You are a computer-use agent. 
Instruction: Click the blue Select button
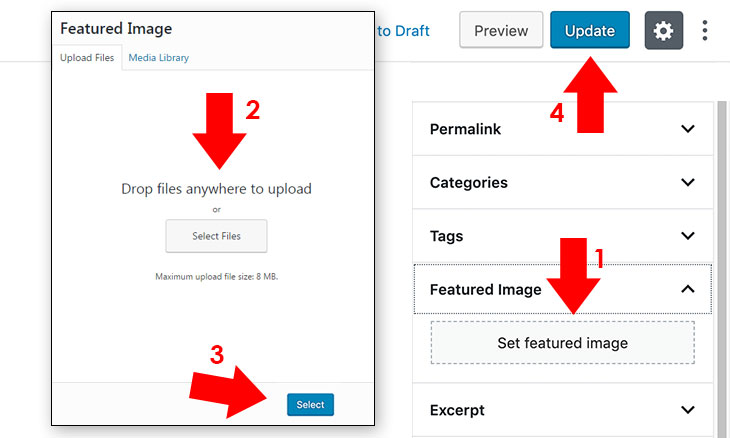(x=311, y=404)
